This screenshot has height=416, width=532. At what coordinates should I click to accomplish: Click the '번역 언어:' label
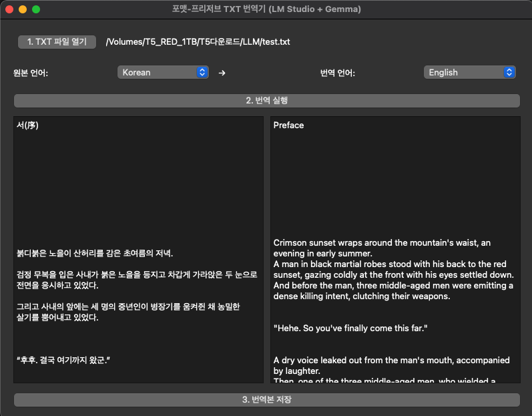(337, 73)
